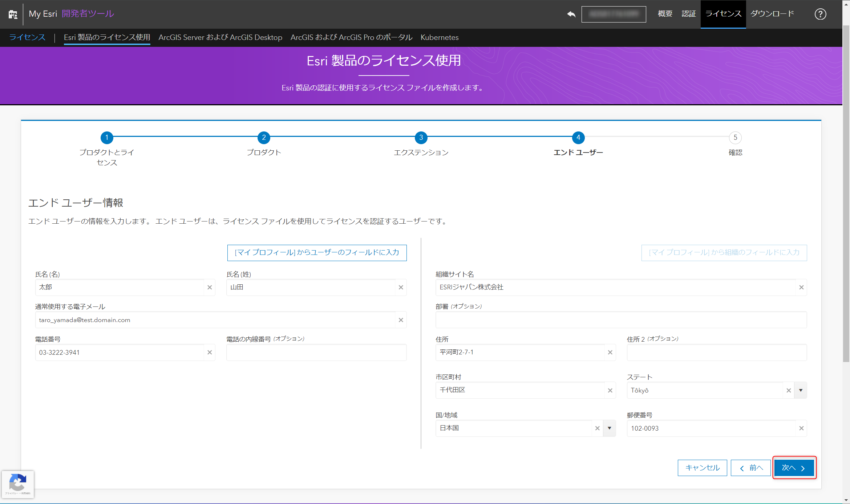Click the reCAPTCHA badge
Screen dimensions: 850x504
point(18,484)
